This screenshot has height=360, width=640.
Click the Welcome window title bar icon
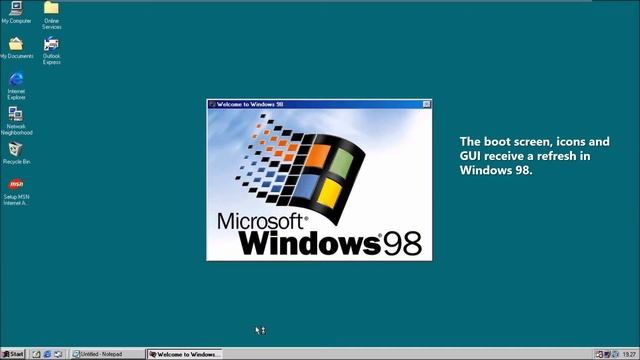tap(212, 104)
